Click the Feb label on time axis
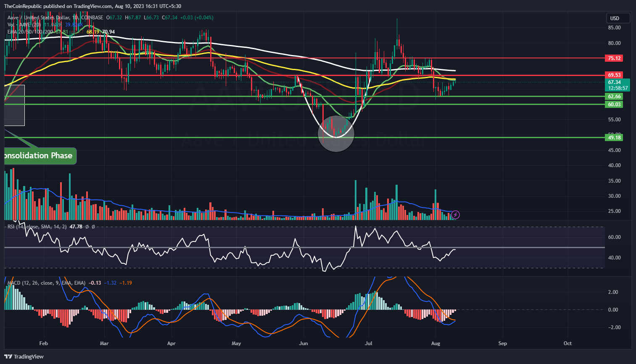Viewport: 636px width, 364px height. pyautogui.click(x=43, y=343)
